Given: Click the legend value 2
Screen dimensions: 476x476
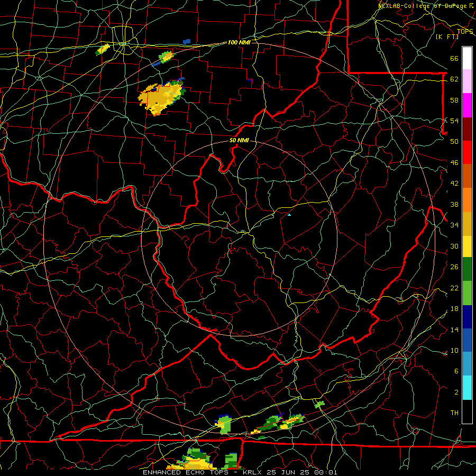Looking at the screenshot, I should 456,392.
